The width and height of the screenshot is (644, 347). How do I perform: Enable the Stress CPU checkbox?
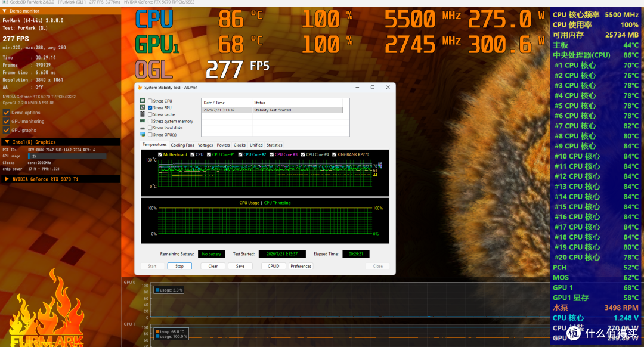coord(150,101)
